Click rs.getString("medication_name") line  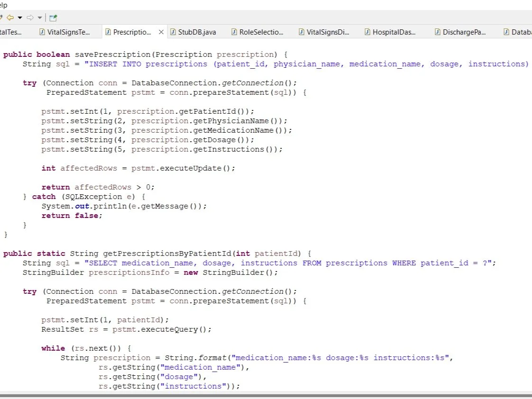[x=174, y=367]
